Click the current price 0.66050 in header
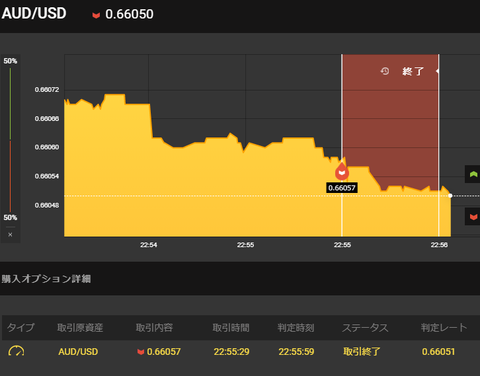This screenshot has height=376, width=480. pyautogui.click(x=129, y=14)
